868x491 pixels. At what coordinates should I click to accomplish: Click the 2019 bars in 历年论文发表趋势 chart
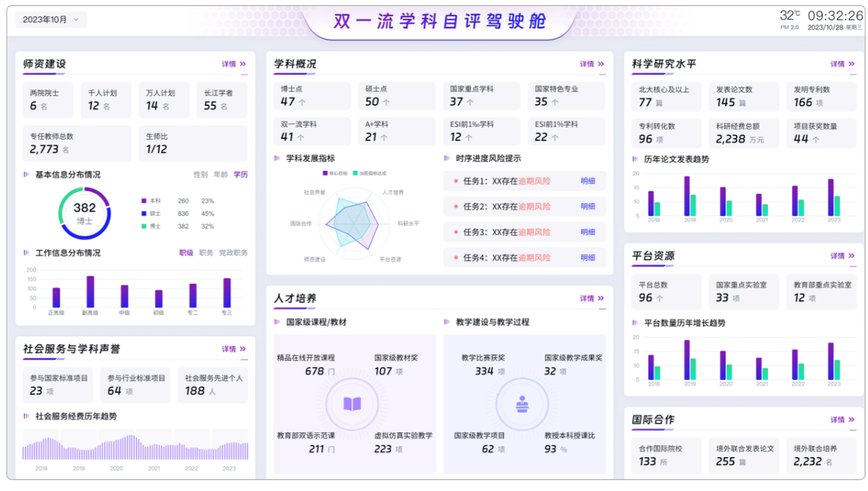[690, 196]
